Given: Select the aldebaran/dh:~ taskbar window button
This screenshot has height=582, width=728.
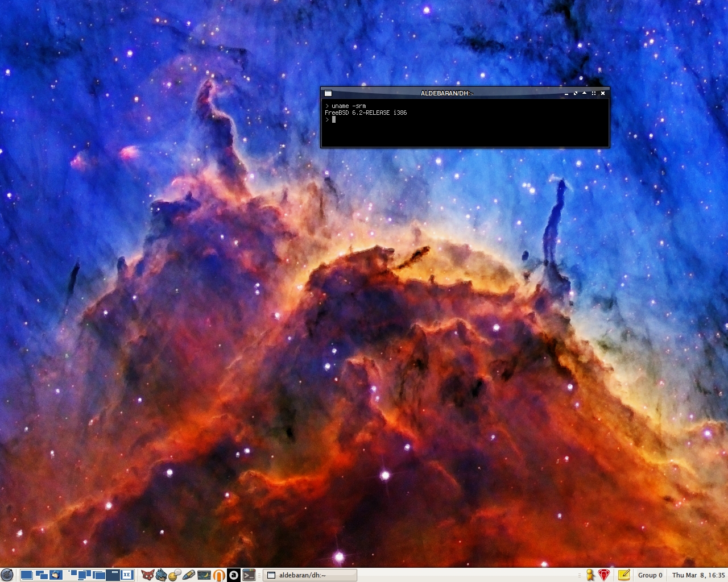Looking at the screenshot, I should click(x=310, y=575).
